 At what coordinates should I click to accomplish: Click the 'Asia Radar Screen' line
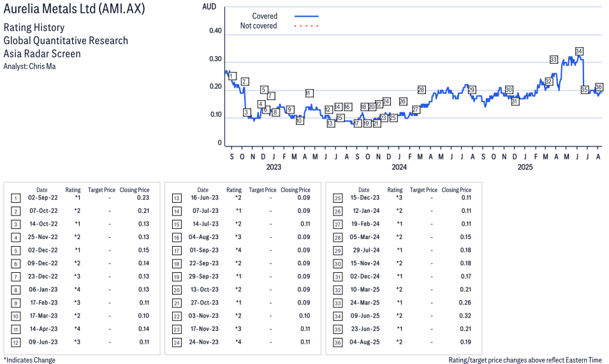pos(42,54)
